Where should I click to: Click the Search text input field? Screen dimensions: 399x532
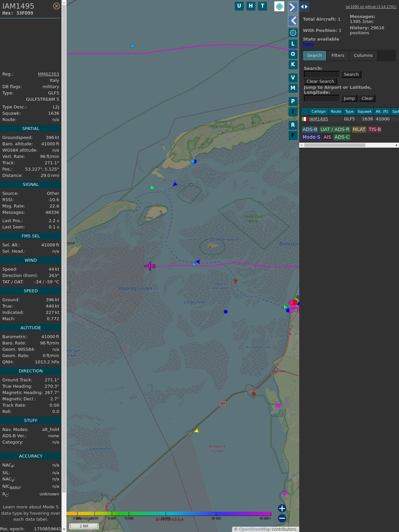click(x=322, y=74)
